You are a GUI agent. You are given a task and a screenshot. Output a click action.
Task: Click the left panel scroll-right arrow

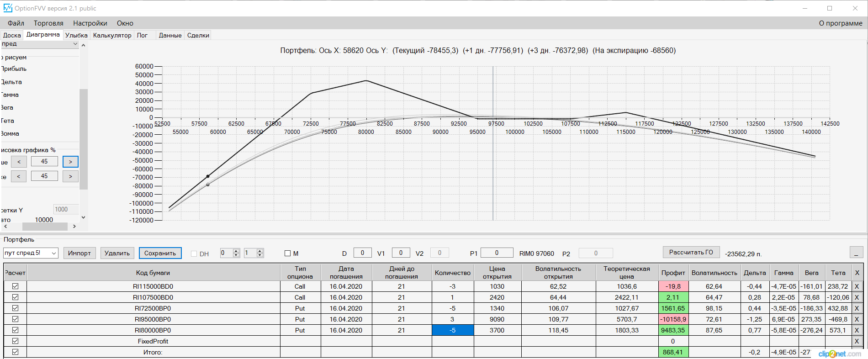[x=74, y=227]
